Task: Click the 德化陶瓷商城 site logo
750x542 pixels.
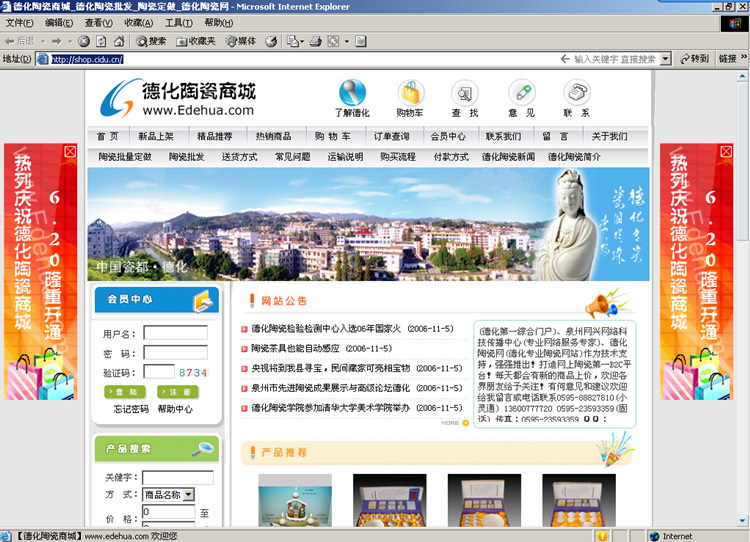Action: (178, 99)
